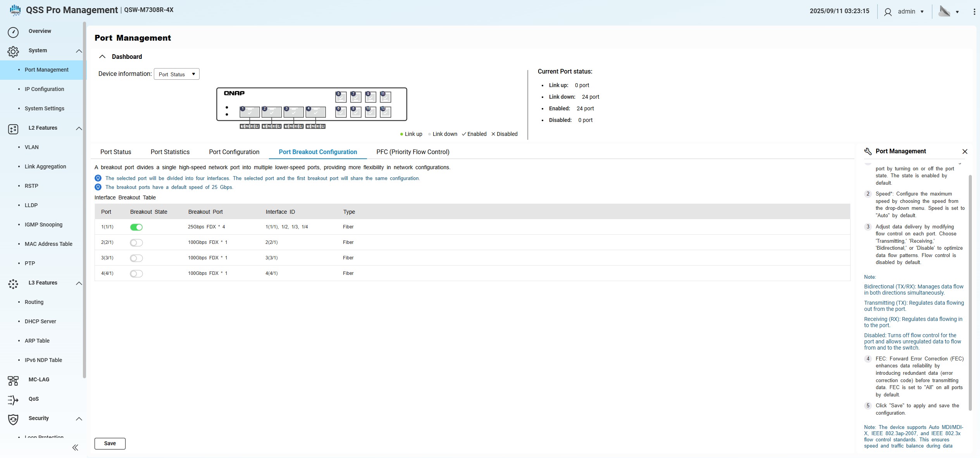Open the PFC (Priority Flow Control) tab
This screenshot has height=458, width=980.
[x=413, y=152]
